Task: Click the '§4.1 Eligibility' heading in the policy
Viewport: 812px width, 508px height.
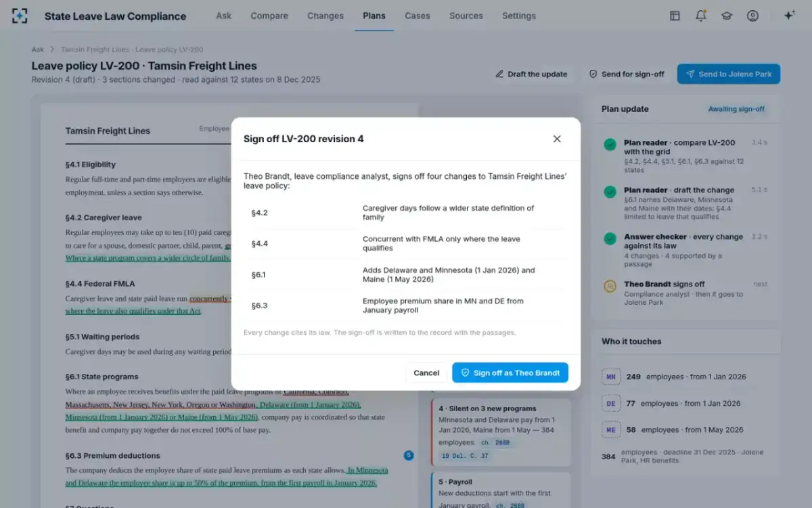Action: [90, 165]
